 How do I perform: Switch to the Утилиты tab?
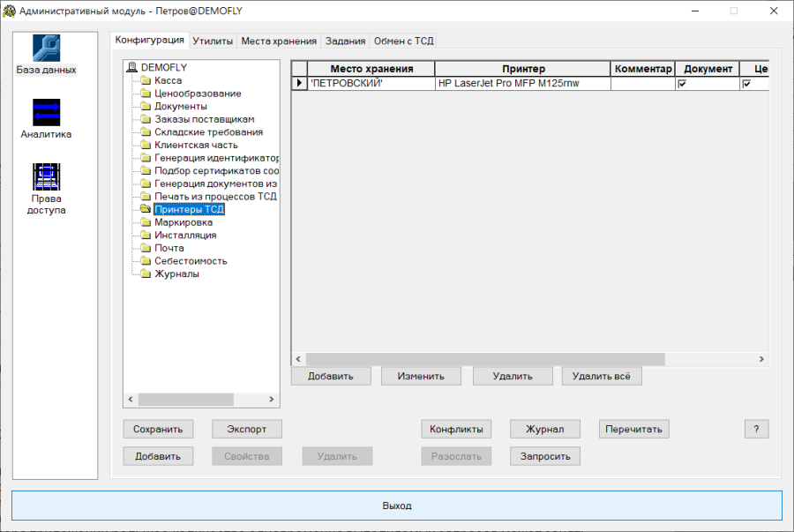click(x=213, y=41)
